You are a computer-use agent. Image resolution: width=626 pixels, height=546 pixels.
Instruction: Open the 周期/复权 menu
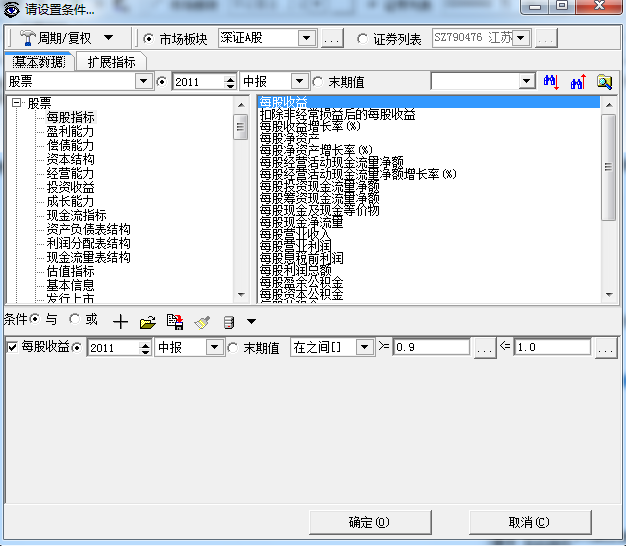(x=66, y=38)
